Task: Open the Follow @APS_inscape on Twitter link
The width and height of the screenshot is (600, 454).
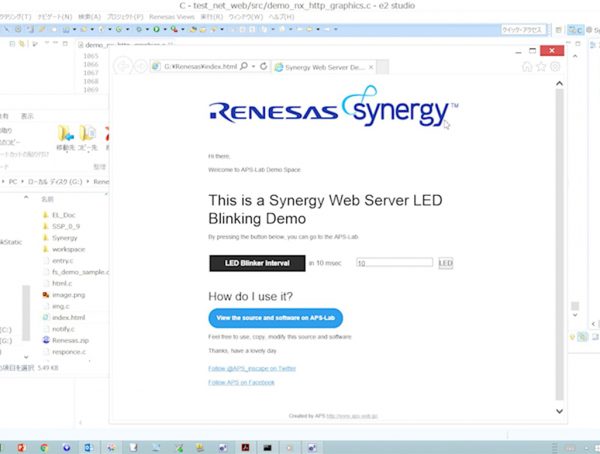Action: click(252, 369)
